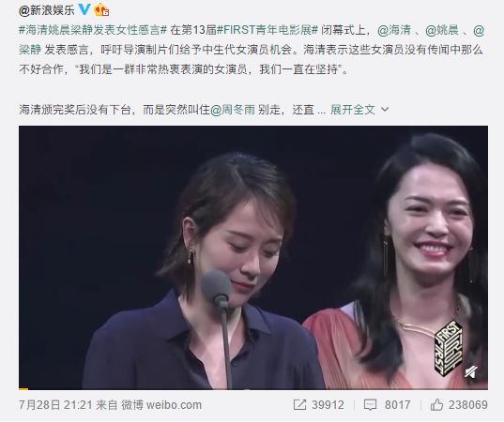Open the @新浪娱乐 profile name
This screenshot has height=422, width=504.
point(46,10)
